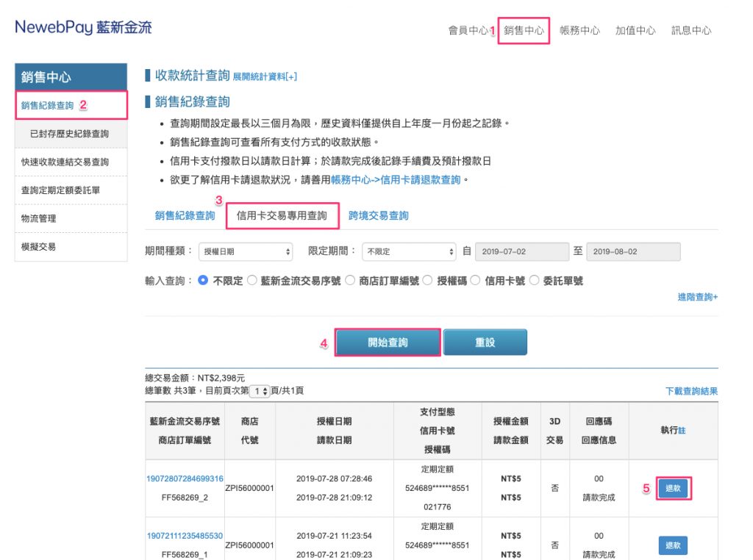The width and height of the screenshot is (753, 560).
Task: Expand 進階查詢+ advanced search options
Action: pos(697,297)
